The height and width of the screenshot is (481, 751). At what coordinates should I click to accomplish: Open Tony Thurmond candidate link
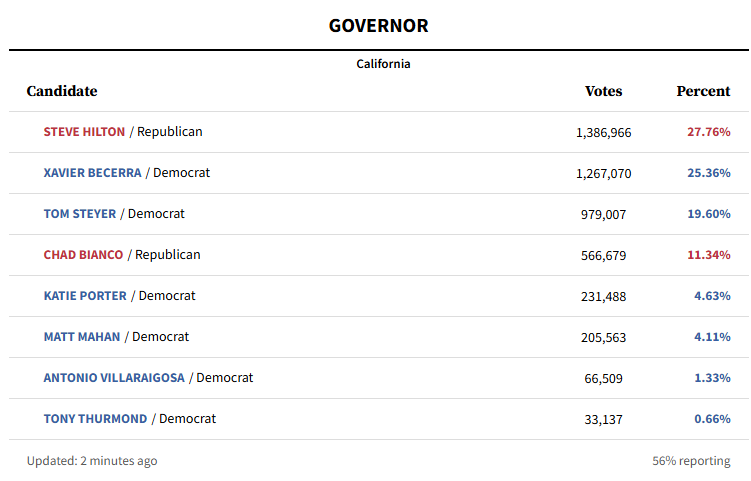(95, 419)
